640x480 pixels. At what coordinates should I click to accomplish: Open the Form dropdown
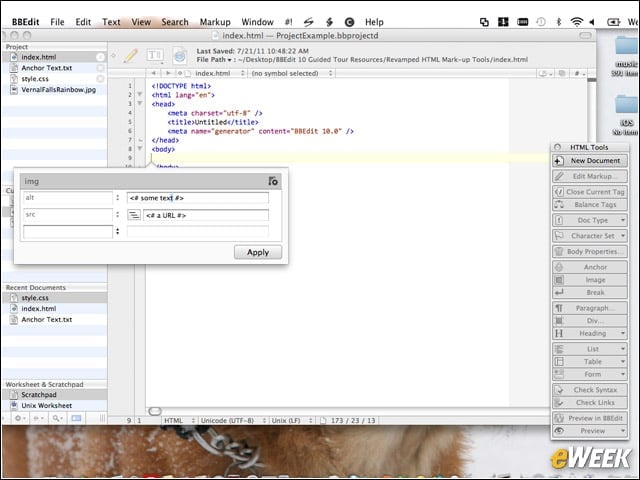(590, 374)
